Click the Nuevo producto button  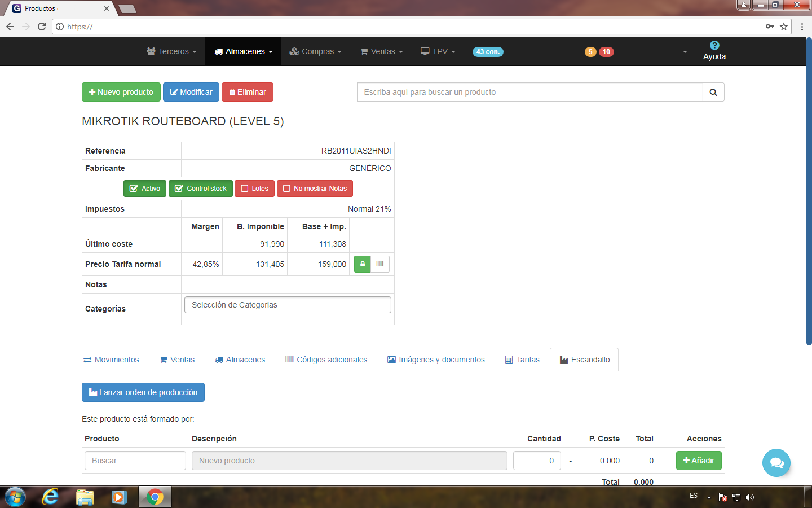[121, 92]
